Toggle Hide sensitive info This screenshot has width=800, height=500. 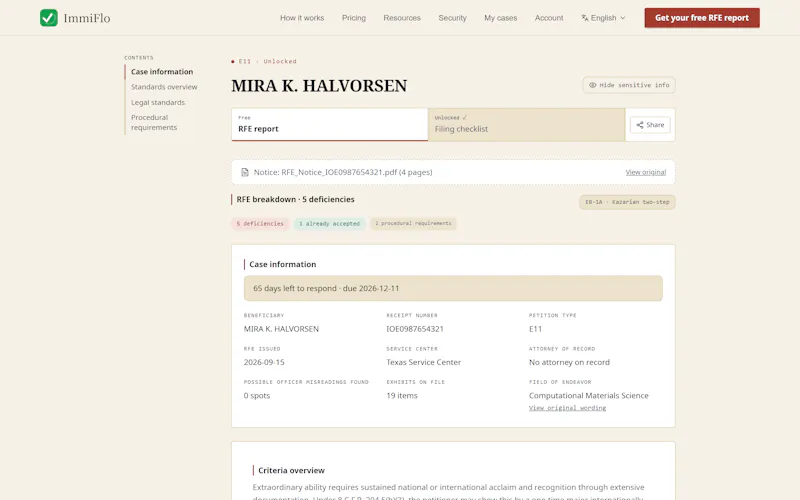[x=629, y=85]
